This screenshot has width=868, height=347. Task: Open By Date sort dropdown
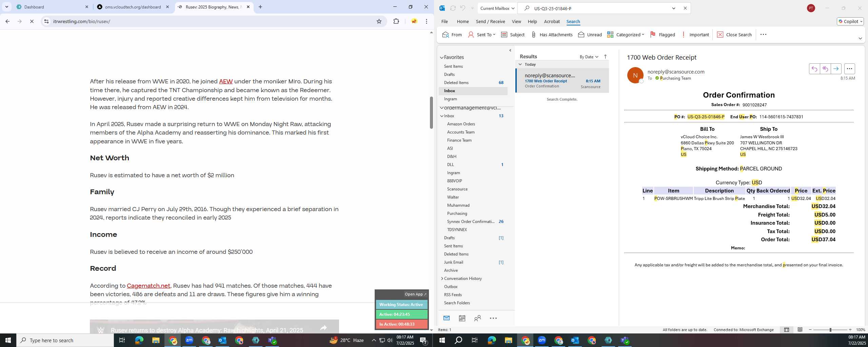click(589, 57)
